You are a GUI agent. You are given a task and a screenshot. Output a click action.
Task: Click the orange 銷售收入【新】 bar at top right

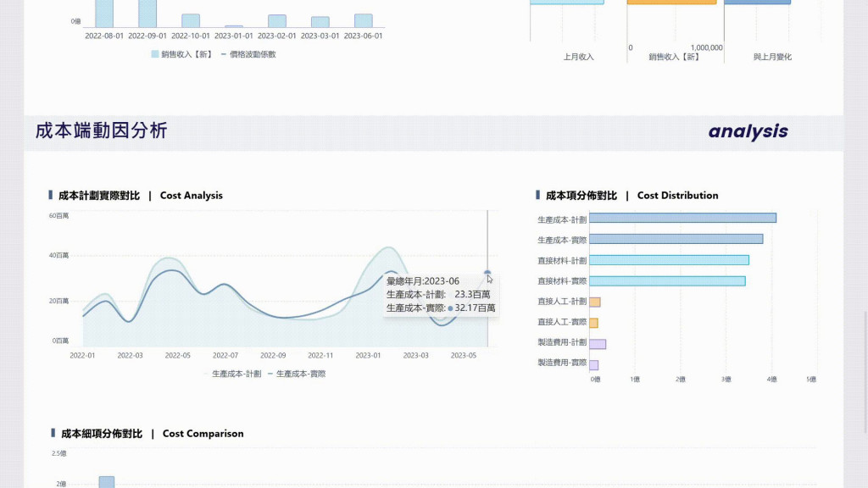[x=671, y=3]
